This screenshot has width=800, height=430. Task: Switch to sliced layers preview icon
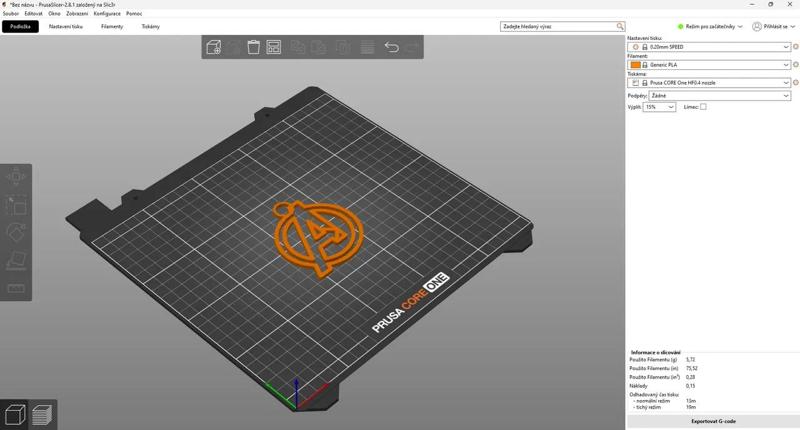[x=42, y=415]
